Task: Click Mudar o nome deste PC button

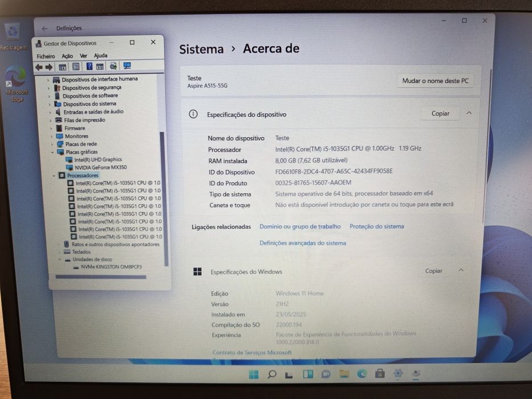Action: 435,81
